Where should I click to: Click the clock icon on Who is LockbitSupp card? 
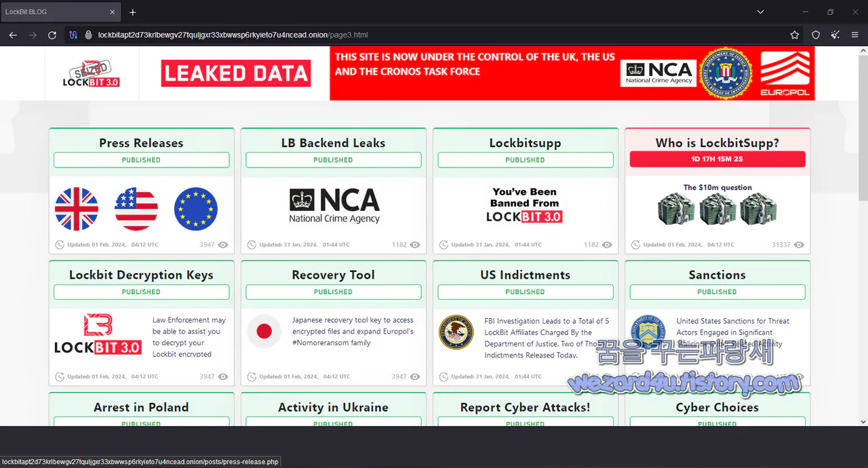click(x=635, y=245)
